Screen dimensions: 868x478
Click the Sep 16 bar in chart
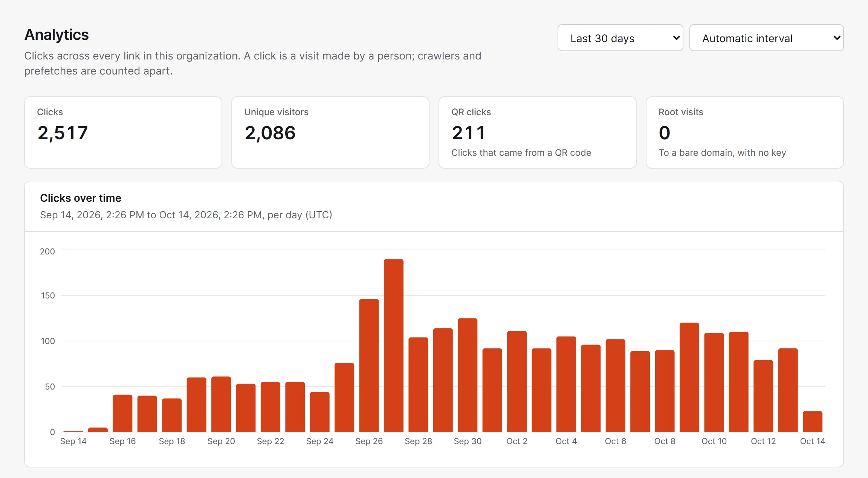click(122, 413)
